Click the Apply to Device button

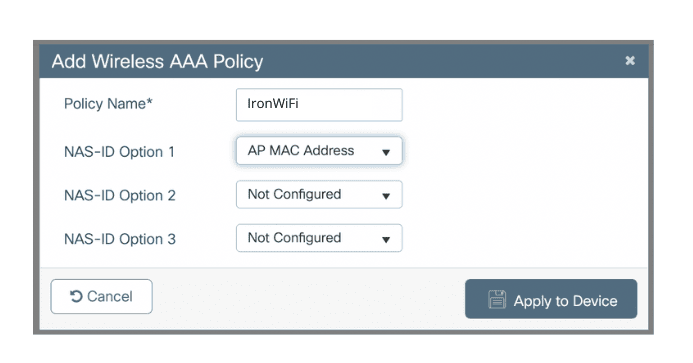coord(551,299)
